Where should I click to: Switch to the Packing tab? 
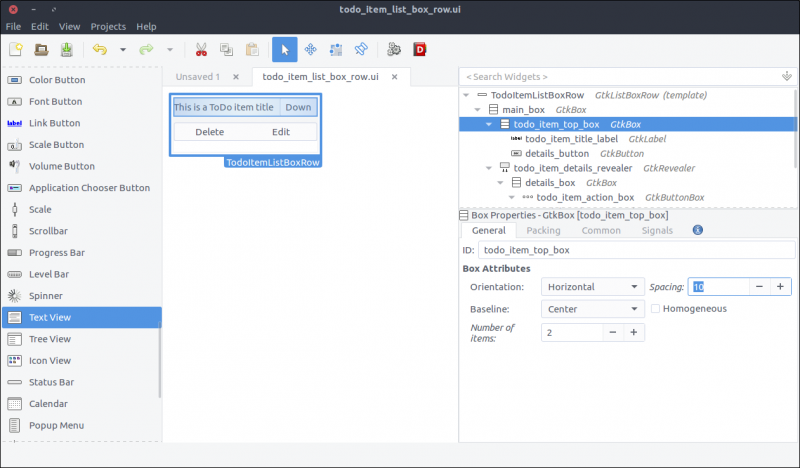coord(543,230)
